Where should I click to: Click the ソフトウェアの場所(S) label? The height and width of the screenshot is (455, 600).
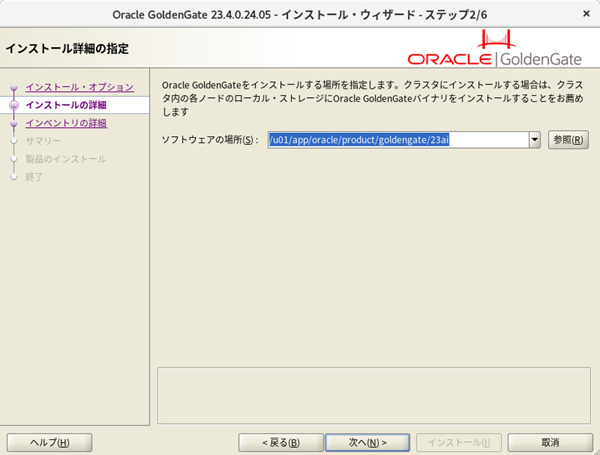tap(210, 140)
